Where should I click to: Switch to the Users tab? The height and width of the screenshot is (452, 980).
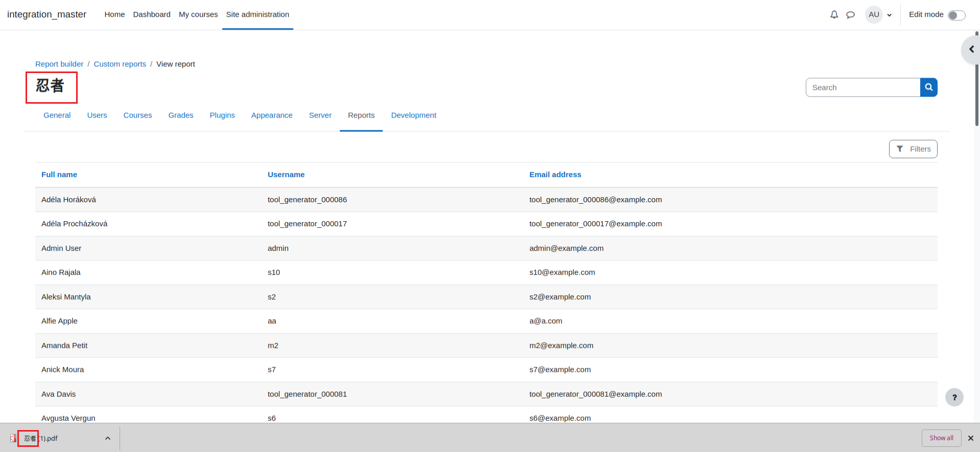[x=97, y=115]
